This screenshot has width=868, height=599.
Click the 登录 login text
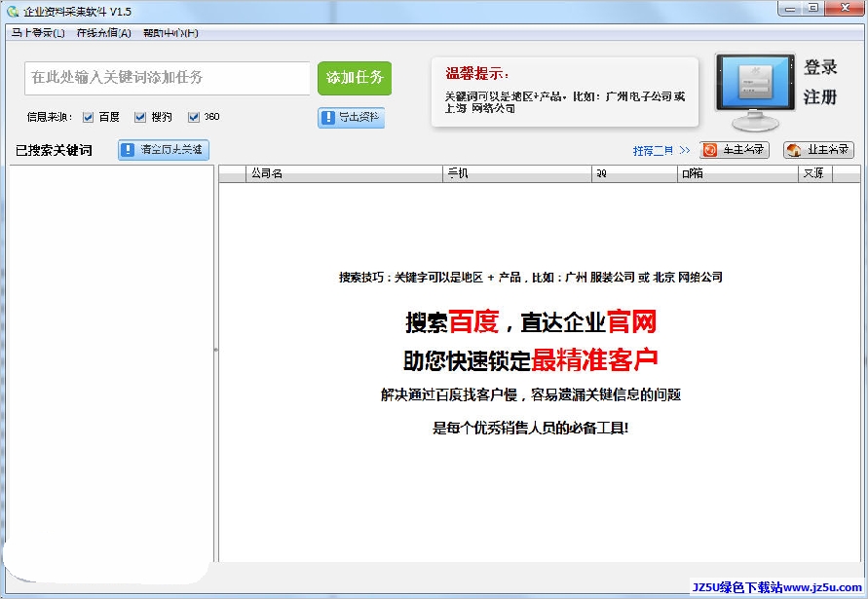pos(820,67)
